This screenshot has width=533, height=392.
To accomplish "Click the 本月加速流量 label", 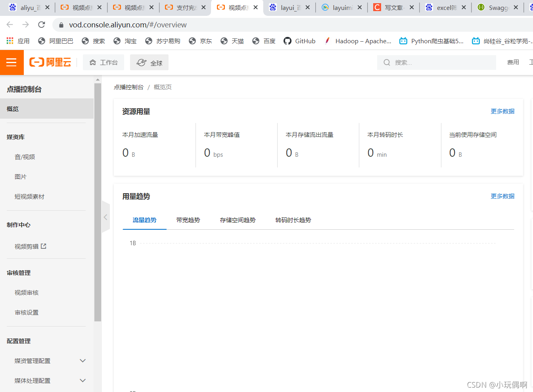I will pos(140,135).
